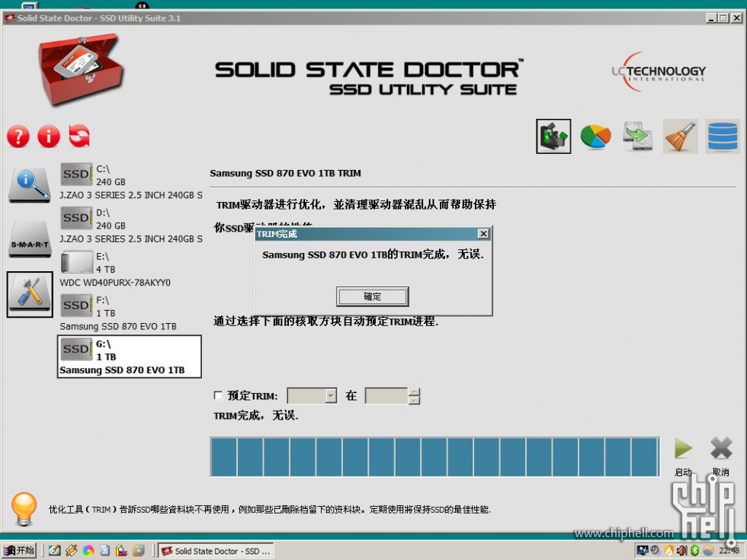Click the 'TRIM完成, 无误.' status text

coord(256,416)
